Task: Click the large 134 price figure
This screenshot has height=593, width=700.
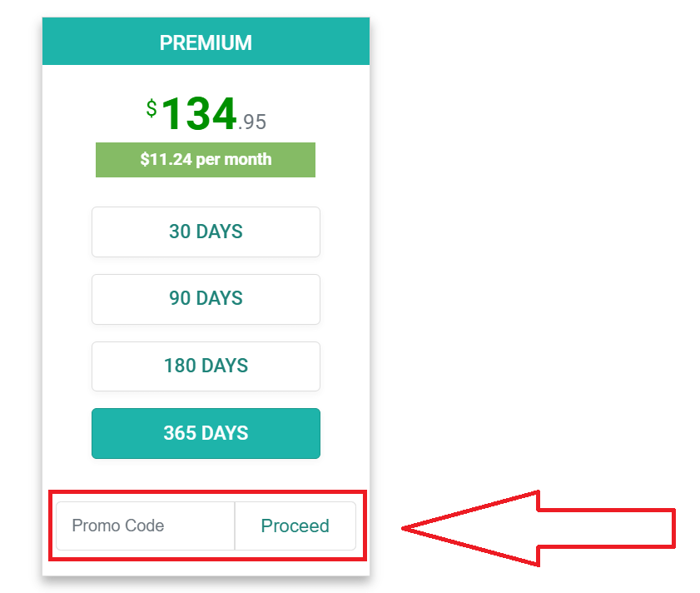Action: pos(199,114)
